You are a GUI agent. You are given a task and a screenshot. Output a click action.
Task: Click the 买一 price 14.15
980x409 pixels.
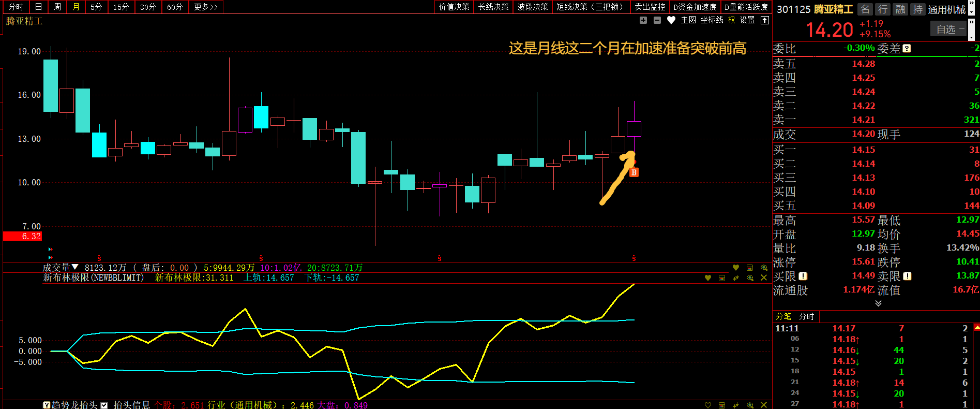click(864, 150)
